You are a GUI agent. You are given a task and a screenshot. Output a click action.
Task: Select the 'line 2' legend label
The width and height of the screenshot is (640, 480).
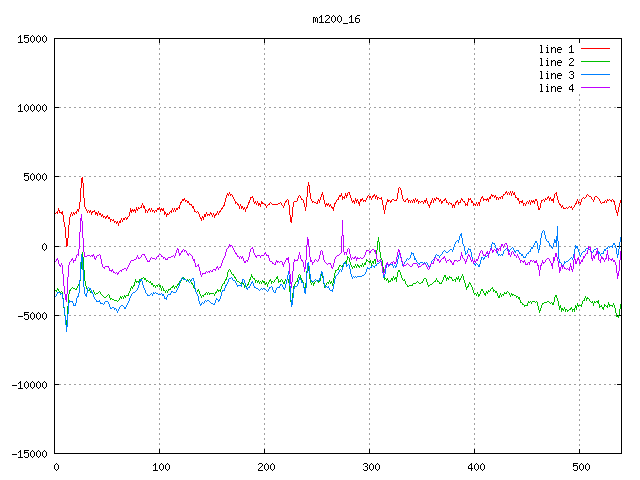point(556,62)
